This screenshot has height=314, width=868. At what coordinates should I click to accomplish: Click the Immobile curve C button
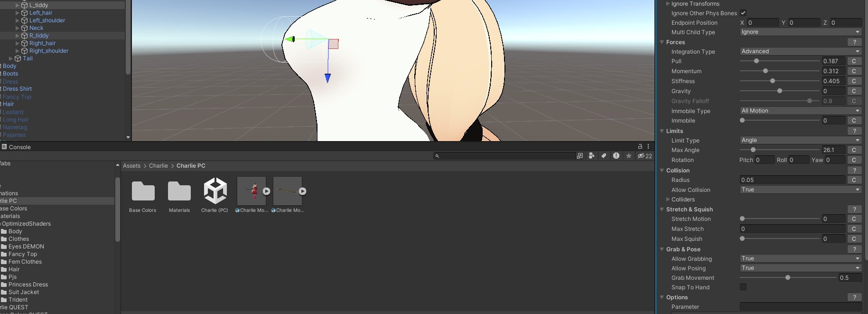(854, 121)
